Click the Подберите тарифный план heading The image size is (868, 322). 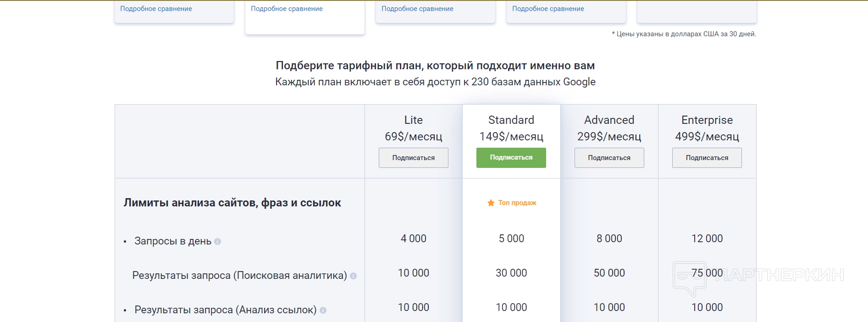(x=435, y=66)
